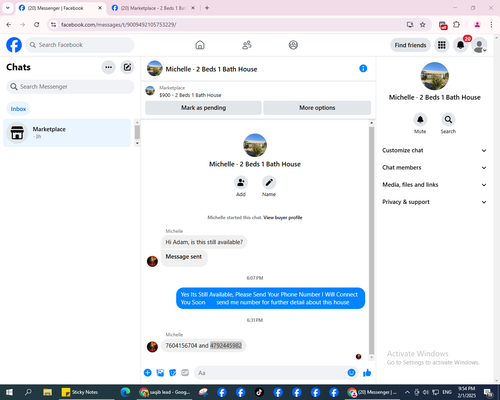Open View buyer profile link
Viewport: 500px width, 400px height.
point(283,218)
